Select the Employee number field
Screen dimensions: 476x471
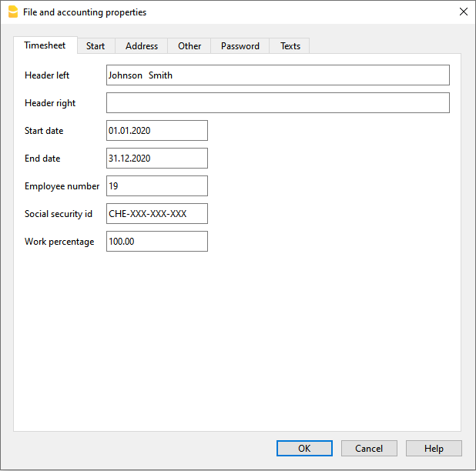coord(157,186)
